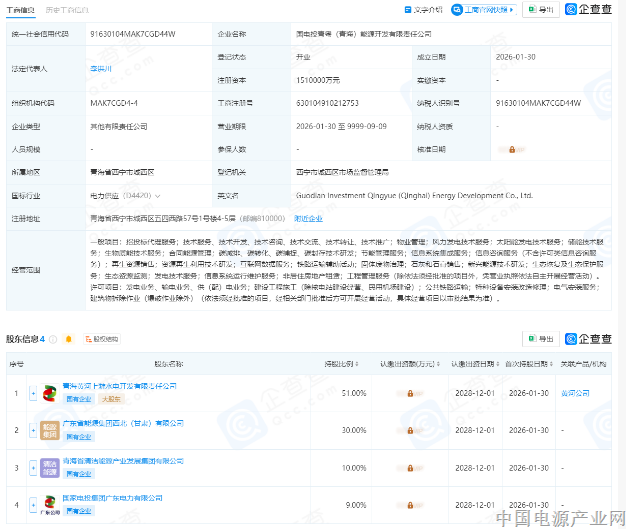This screenshot has height=529, width=626.
Task: Switch to the 工商信息 tab
Action: click(x=20, y=9)
